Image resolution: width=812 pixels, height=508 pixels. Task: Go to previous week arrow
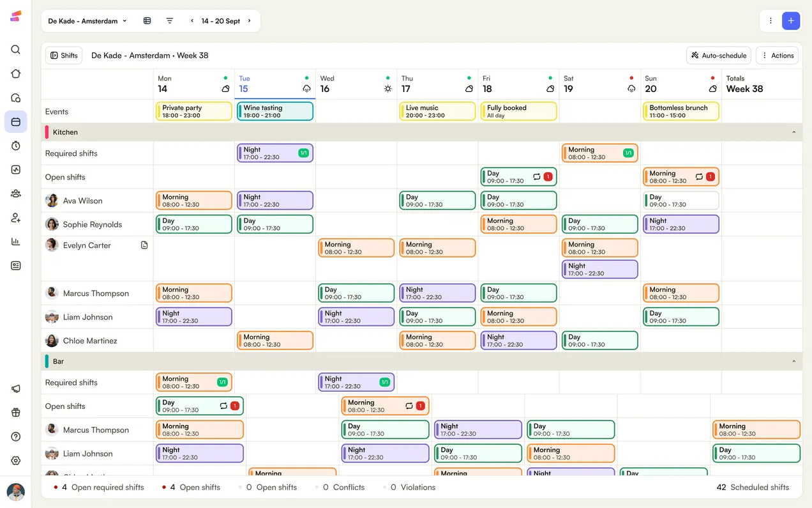(x=192, y=21)
